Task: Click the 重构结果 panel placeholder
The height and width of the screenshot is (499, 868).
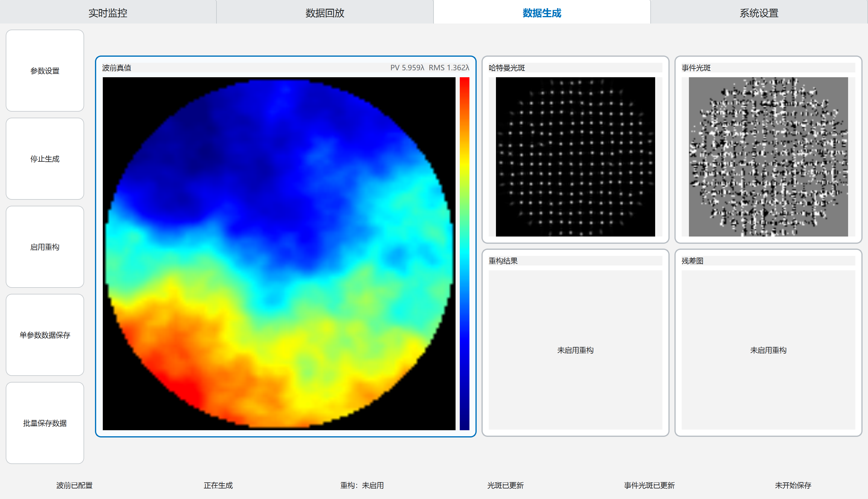Action: 575,350
